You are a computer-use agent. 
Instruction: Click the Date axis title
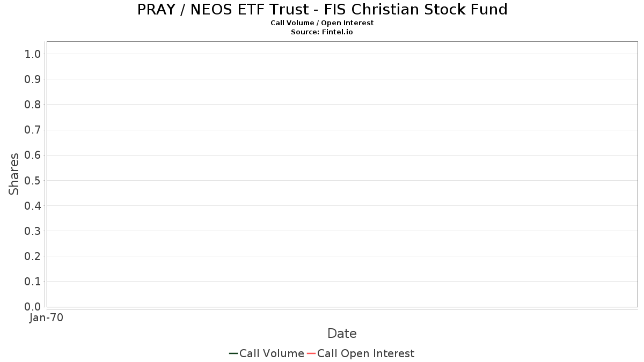342,334
